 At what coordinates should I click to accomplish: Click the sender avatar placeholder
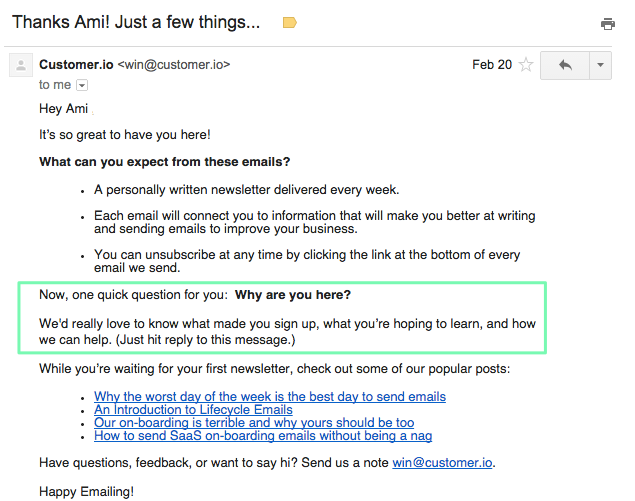[x=21, y=65]
